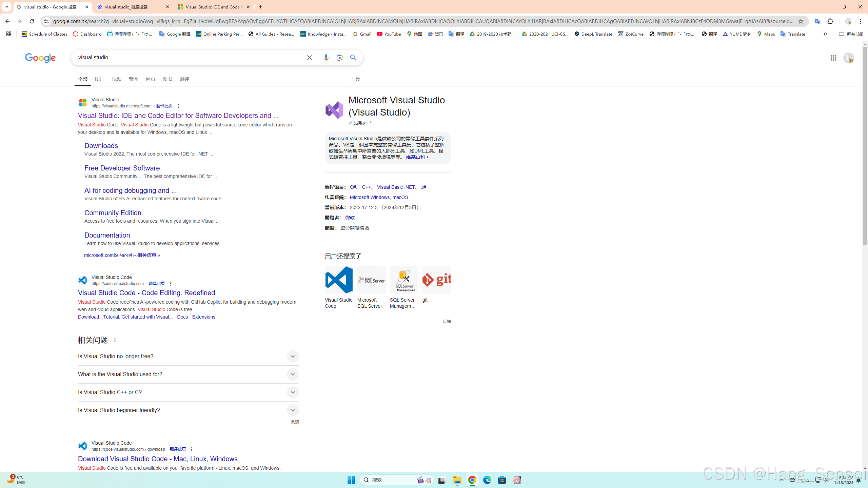Bookmark this page with the star icon
The height and width of the screenshot is (488, 868).
coord(801,21)
